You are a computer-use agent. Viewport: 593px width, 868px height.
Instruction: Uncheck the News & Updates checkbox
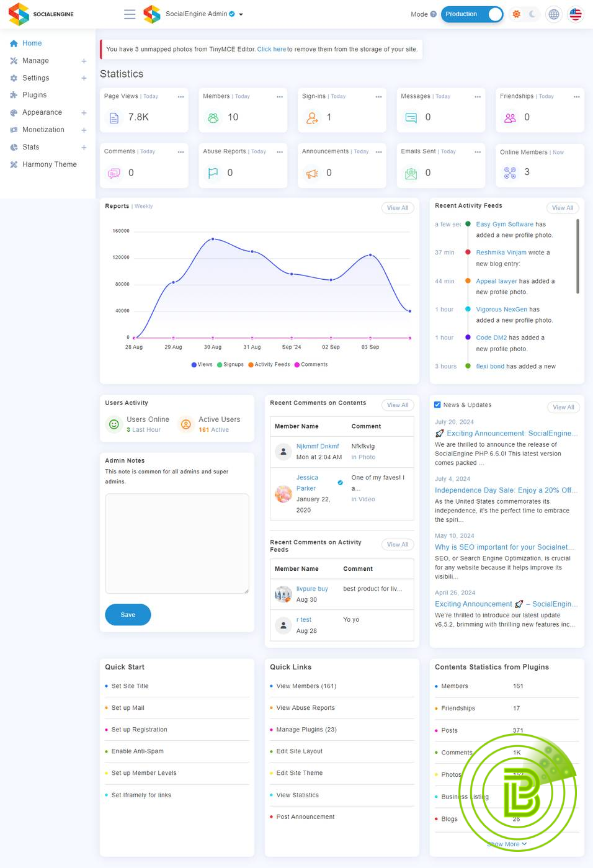(x=437, y=405)
